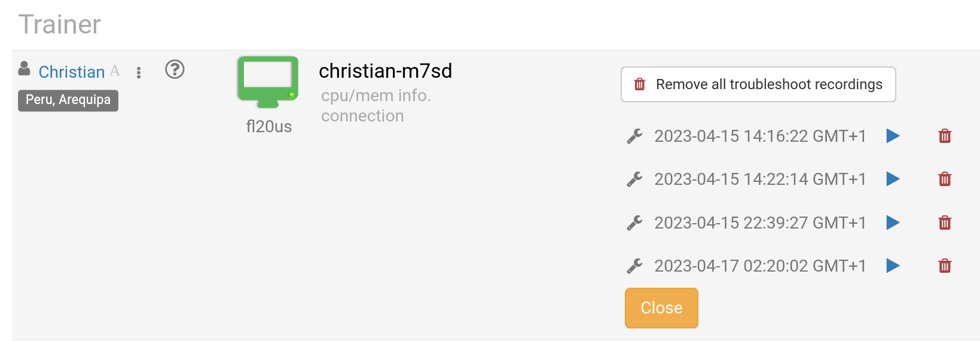Click the Peru, Arequipa location tag
The height and width of the screenshot is (341, 980).
point(68,100)
